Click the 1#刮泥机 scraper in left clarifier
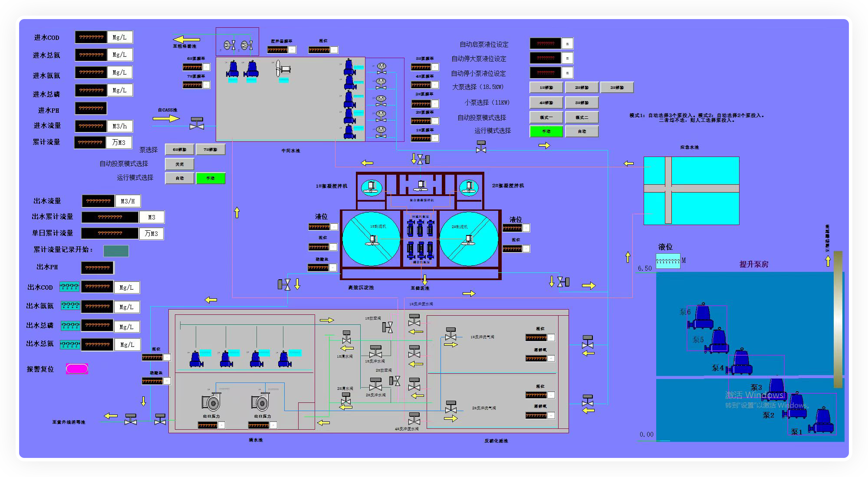The width and height of the screenshot is (868, 477). click(372, 239)
